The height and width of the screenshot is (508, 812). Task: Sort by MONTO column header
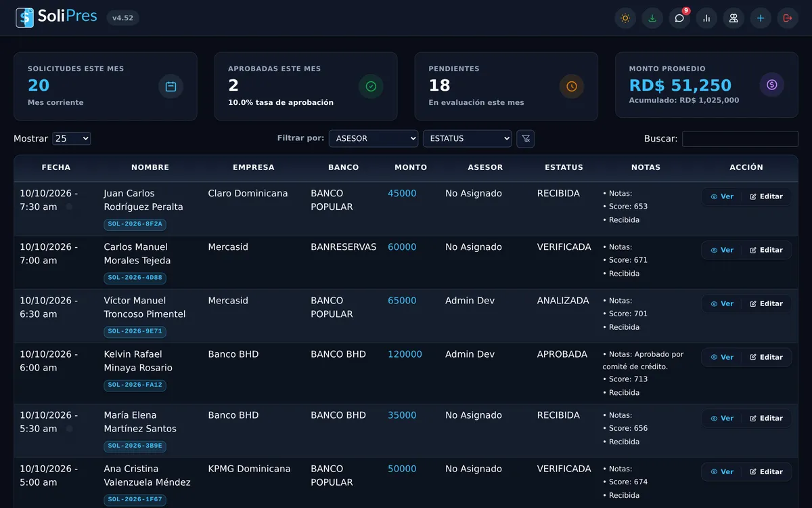coord(411,167)
